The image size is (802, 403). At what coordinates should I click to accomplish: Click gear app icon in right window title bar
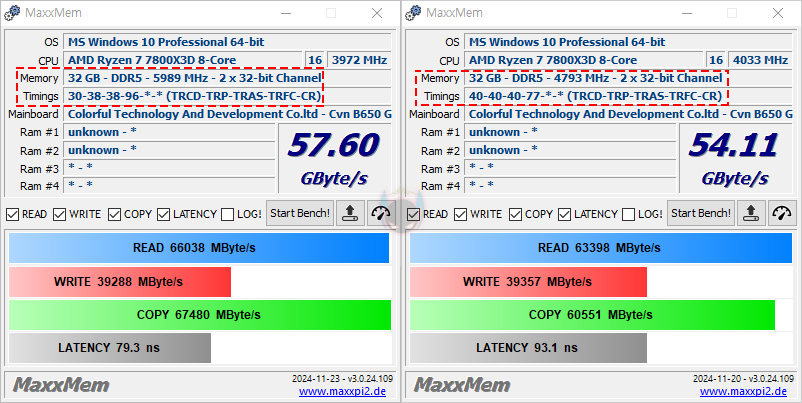click(x=413, y=13)
